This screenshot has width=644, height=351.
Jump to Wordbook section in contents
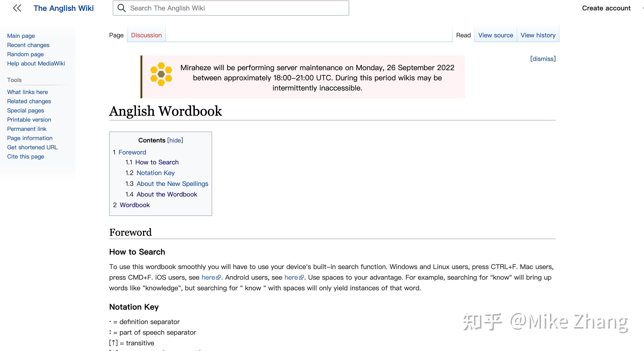(135, 205)
